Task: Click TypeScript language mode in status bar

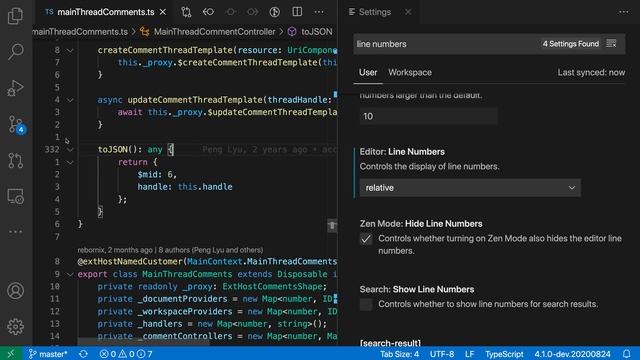Action: point(504,353)
